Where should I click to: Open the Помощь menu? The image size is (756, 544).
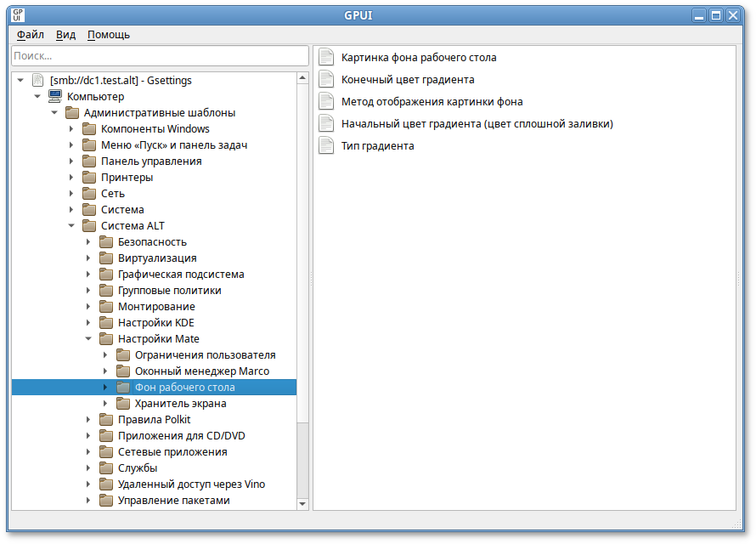coord(110,35)
